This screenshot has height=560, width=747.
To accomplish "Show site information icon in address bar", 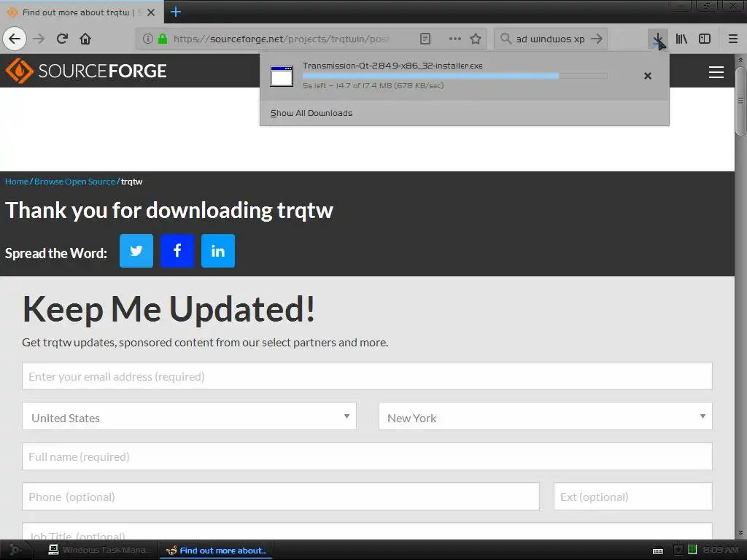I will pyautogui.click(x=147, y=39).
